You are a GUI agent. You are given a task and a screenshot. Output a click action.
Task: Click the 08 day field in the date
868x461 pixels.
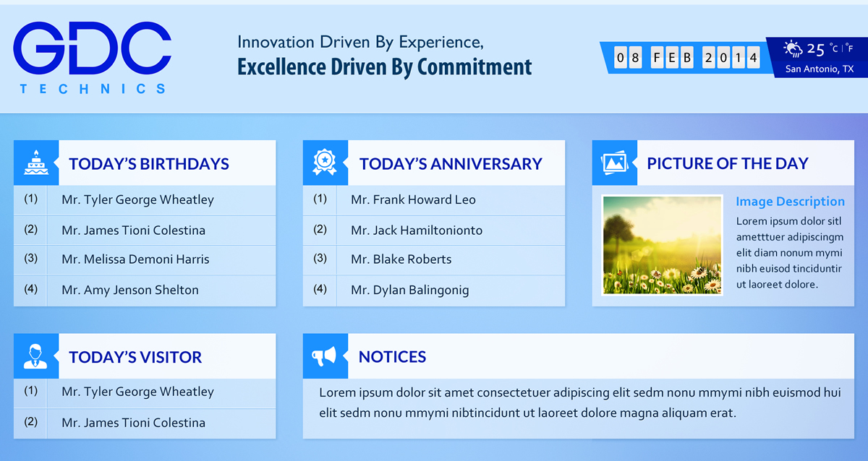pyautogui.click(x=629, y=56)
